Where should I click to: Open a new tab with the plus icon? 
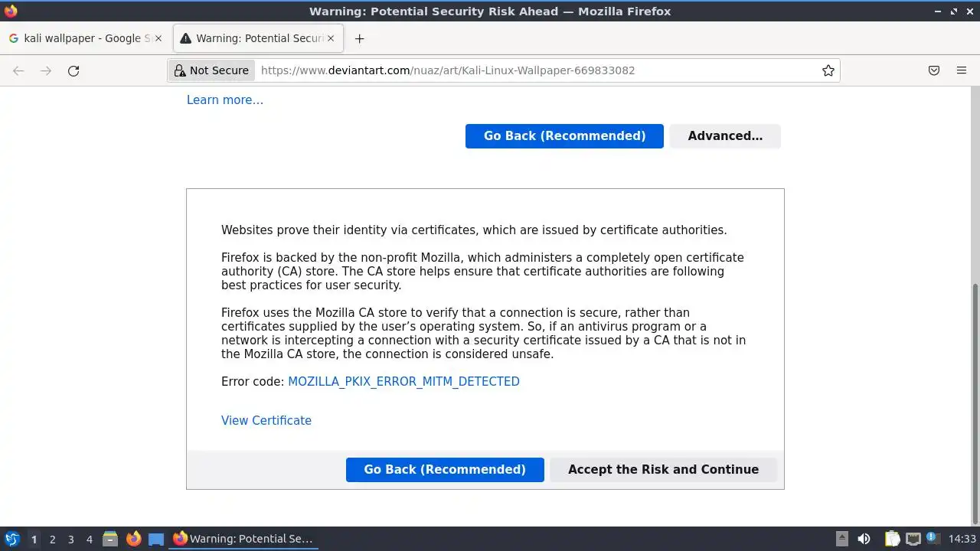[x=359, y=38]
